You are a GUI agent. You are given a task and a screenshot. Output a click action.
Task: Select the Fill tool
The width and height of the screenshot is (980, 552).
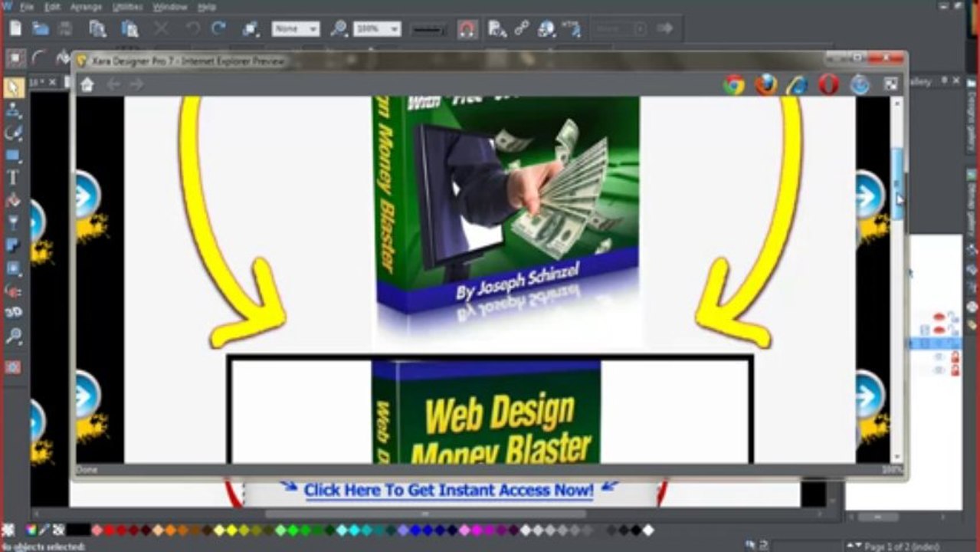[13, 201]
